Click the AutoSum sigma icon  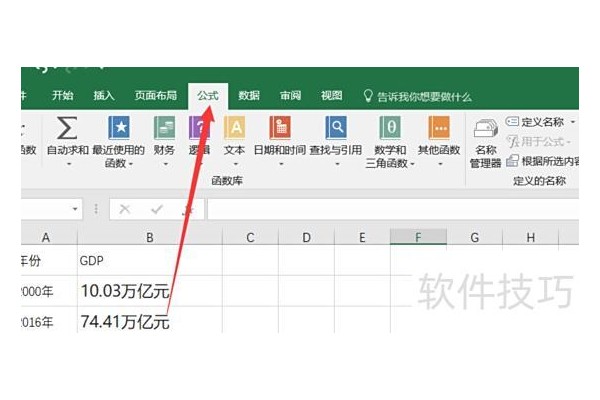[67, 128]
